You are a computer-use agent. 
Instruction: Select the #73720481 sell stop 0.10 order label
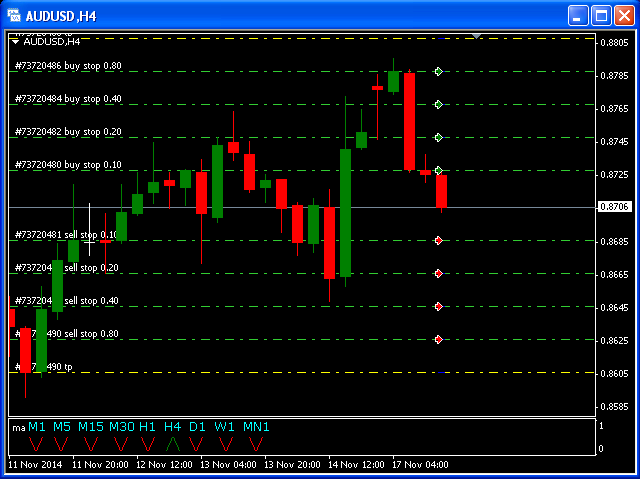[x=66, y=235]
